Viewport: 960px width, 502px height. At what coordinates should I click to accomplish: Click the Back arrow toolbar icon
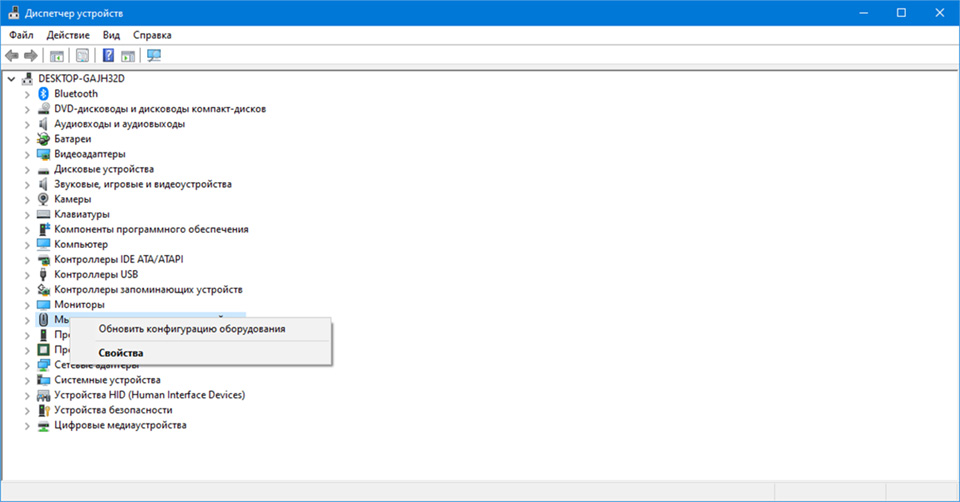pos(12,56)
